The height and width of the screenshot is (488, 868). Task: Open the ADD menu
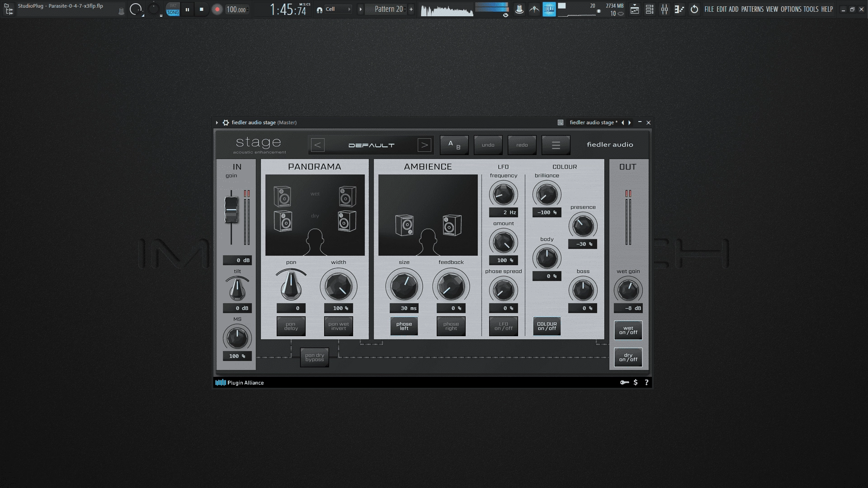click(x=733, y=9)
